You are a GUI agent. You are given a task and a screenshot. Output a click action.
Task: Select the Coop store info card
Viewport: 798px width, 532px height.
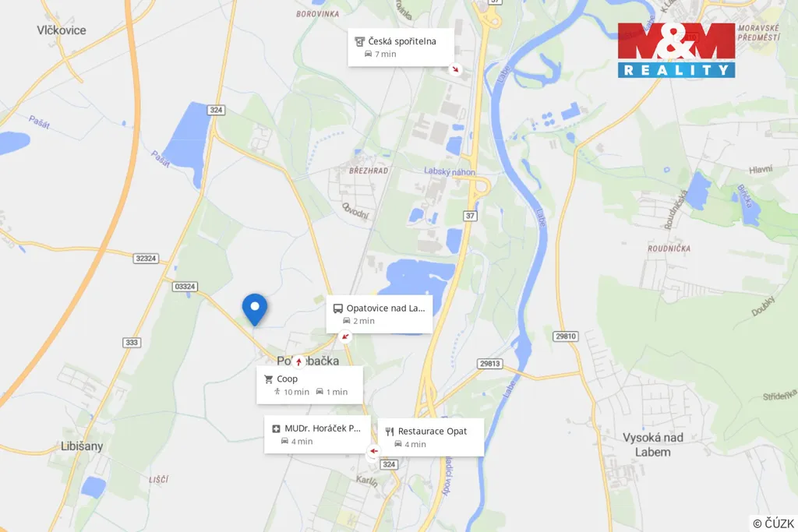pos(309,385)
